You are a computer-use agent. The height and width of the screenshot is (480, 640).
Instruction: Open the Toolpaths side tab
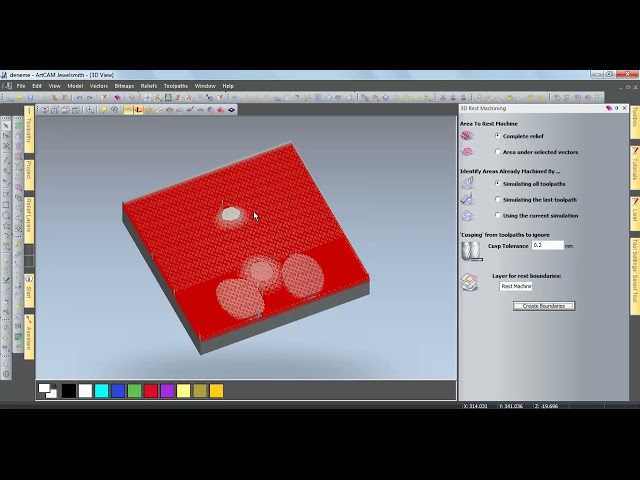click(29, 129)
